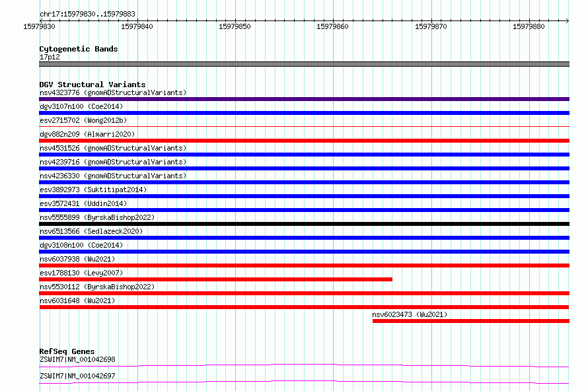Open variant label nsv4239716 (gnomADStructuralVariants)
Viewport: 588px width, 391px height.
[x=113, y=162]
